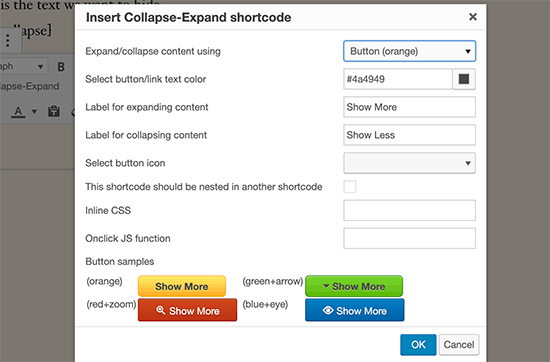
Task: Click the Inline CSS input field
Action: tap(409, 210)
